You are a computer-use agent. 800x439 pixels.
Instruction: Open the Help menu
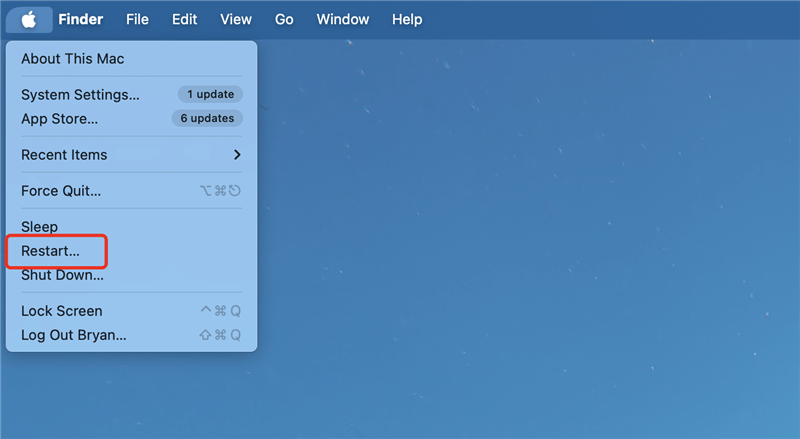[407, 20]
